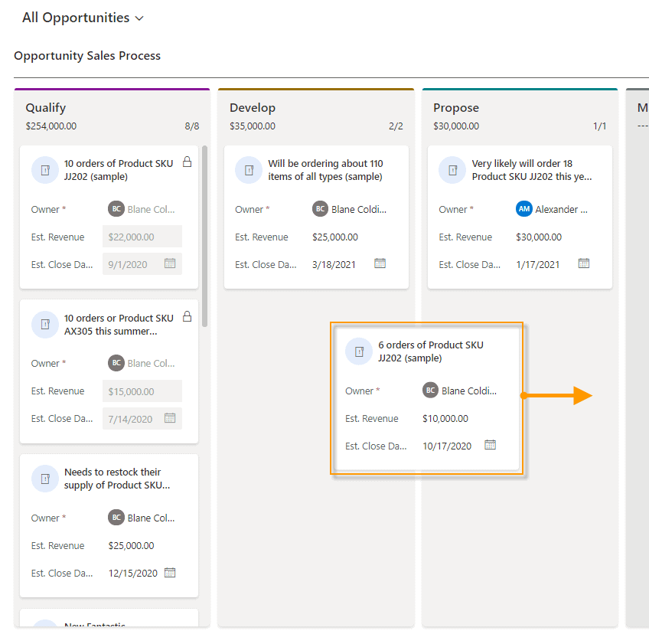This screenshot has width=649, height=644.
Task: Open the All Opportunities view selector
Action: 83,18
